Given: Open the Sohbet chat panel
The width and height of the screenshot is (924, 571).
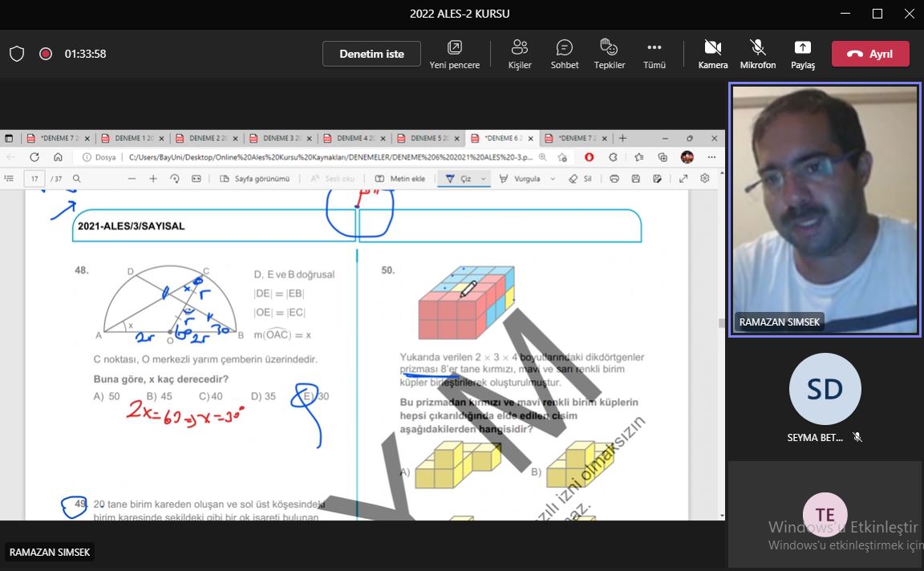Looking at the screenshot, I should (565, 55).
